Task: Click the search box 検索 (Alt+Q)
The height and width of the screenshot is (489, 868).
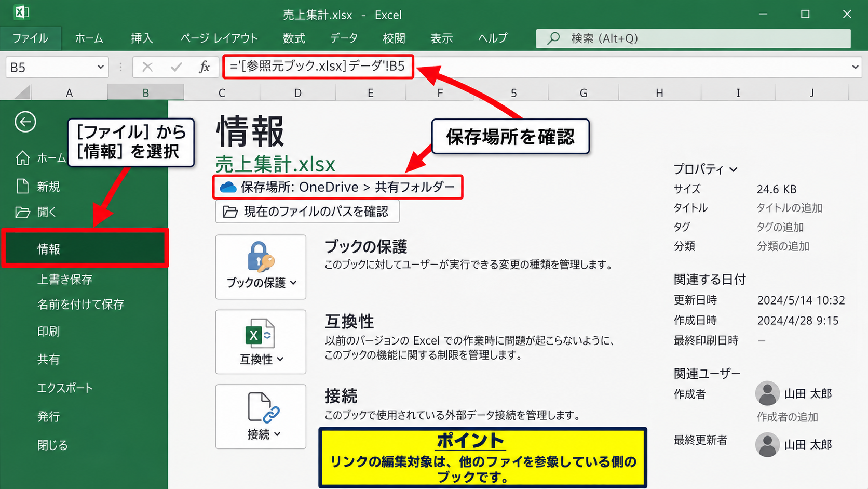Action: tap(693, 38)
